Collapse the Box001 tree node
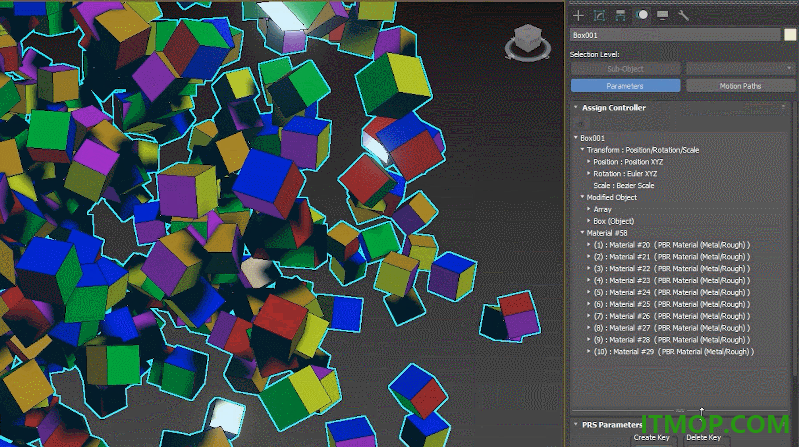Screen dimensions: 799x447 coord(576,138)
